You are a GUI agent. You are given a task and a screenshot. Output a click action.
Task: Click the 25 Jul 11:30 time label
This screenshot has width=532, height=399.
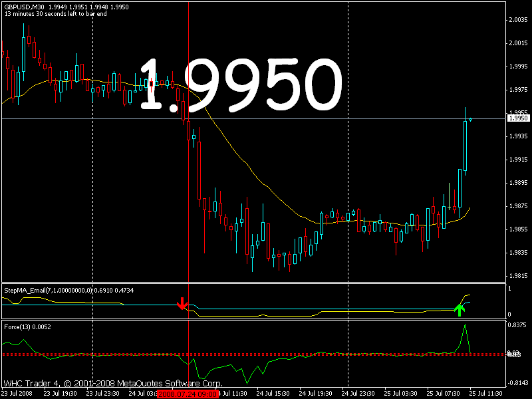click(486, 394)
